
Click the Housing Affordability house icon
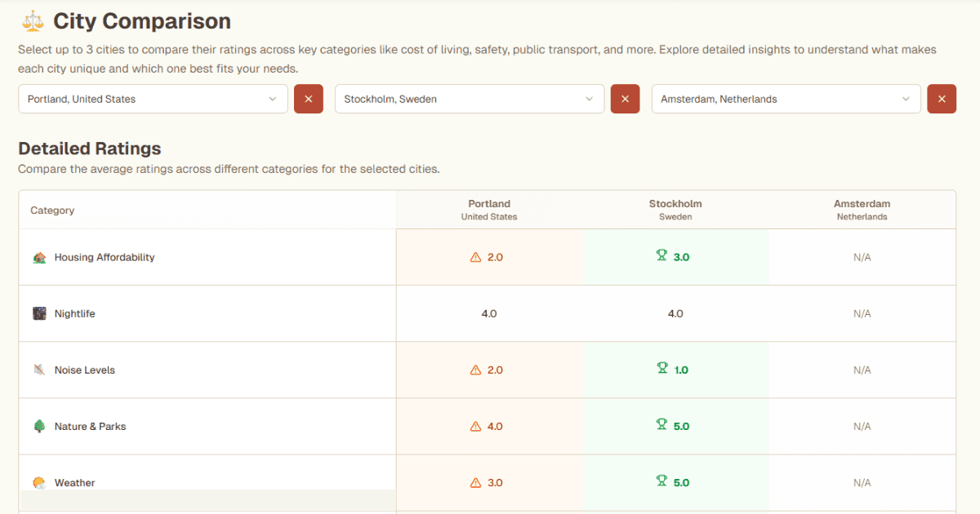click(39, 257)
